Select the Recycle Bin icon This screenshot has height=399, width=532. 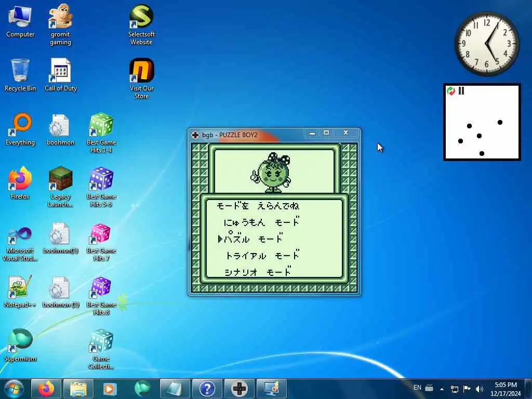[x=20, y=75]
